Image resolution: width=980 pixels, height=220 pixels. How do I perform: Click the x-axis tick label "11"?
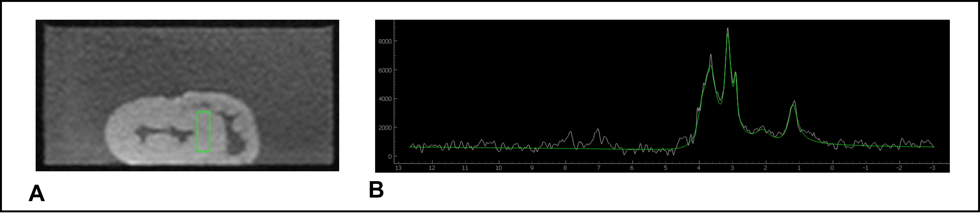465,168
